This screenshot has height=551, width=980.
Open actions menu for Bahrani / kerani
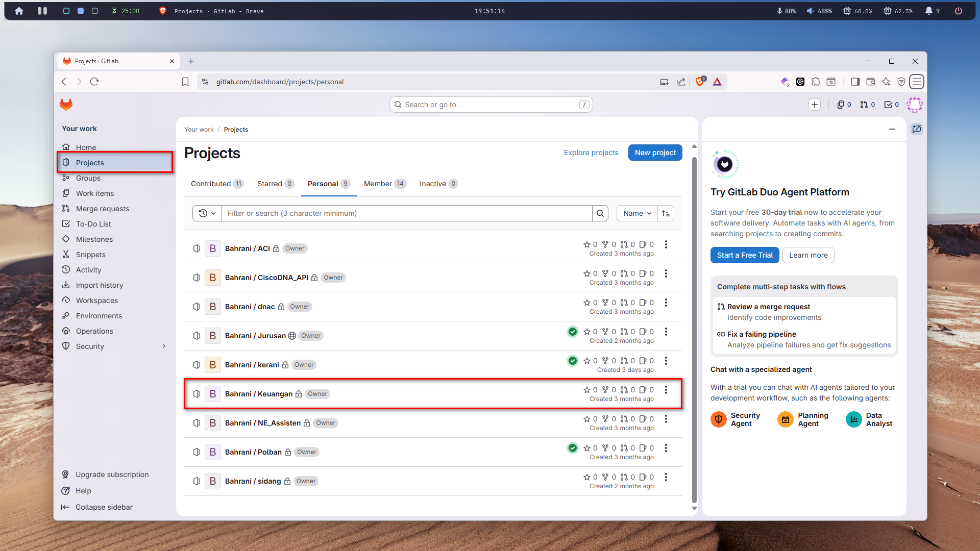666,361
